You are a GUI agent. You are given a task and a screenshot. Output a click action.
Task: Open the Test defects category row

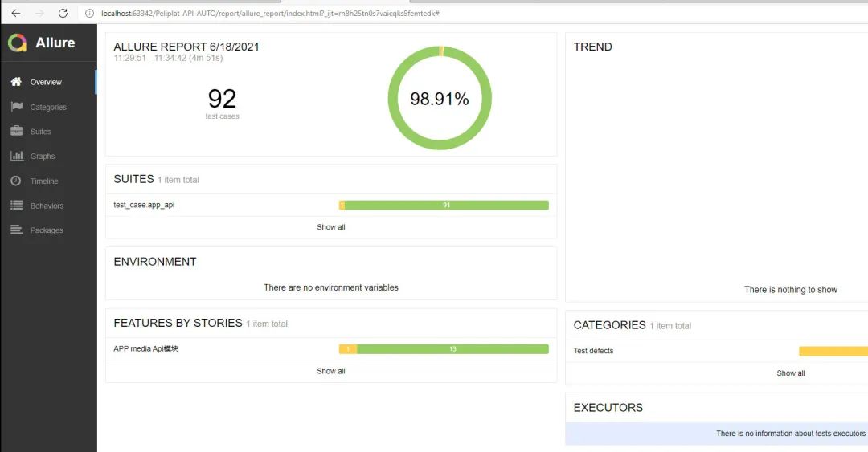click(x=717, y=351)
